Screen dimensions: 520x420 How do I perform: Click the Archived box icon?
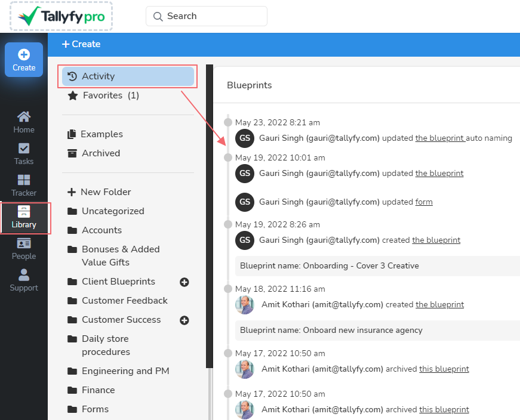tap(72, 153)
